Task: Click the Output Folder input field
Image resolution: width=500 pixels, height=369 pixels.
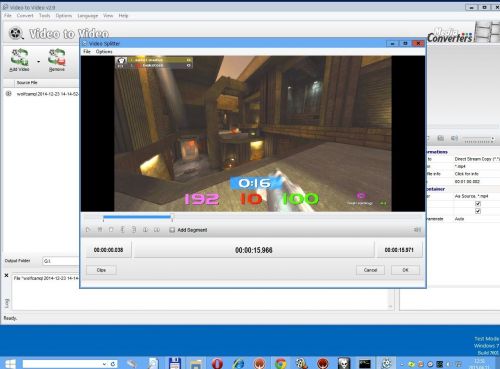Action: 61,261
